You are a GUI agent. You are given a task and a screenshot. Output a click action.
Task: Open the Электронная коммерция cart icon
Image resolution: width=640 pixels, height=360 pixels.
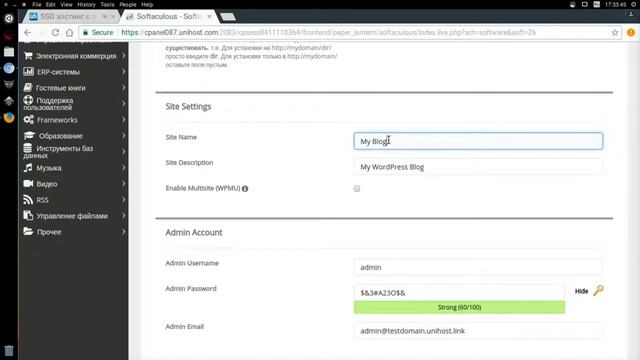[x=28, y=56]
